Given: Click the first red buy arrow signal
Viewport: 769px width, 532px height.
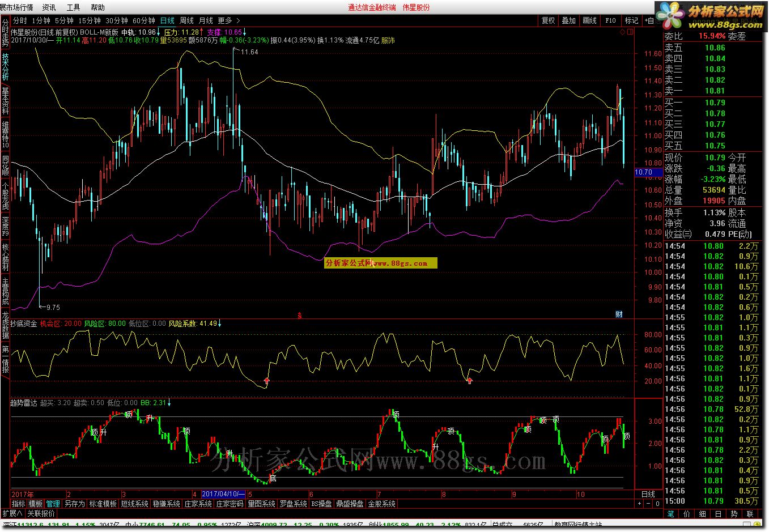Looking at the screenshot, I should 266,381.
